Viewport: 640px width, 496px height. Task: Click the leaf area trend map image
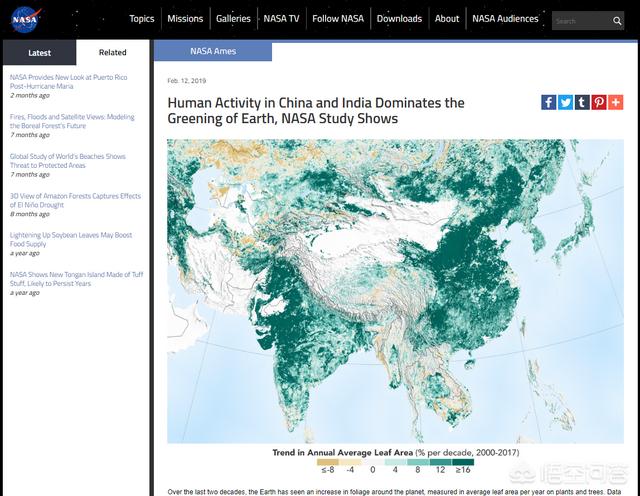395,291
